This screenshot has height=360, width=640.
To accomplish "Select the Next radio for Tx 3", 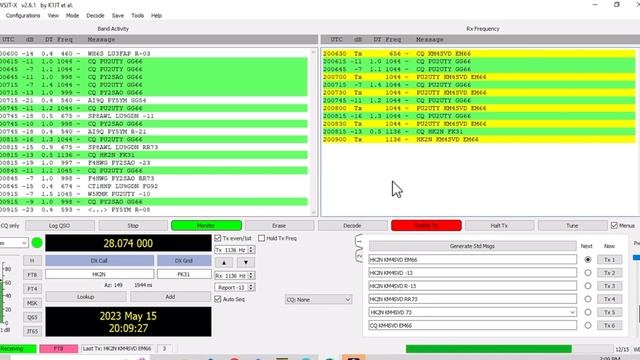I will (588, 286).
